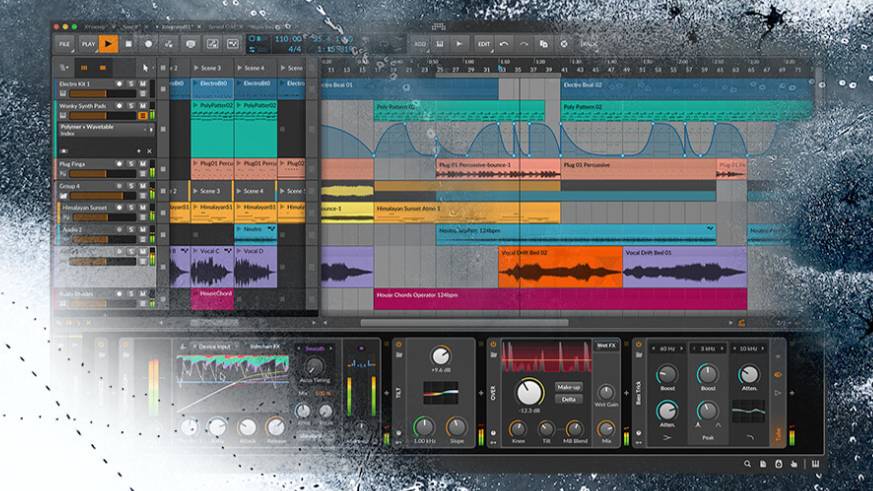Switch to the Integrated project tab
This screenshot has width=873, height=491.
(x=176, y=27)
